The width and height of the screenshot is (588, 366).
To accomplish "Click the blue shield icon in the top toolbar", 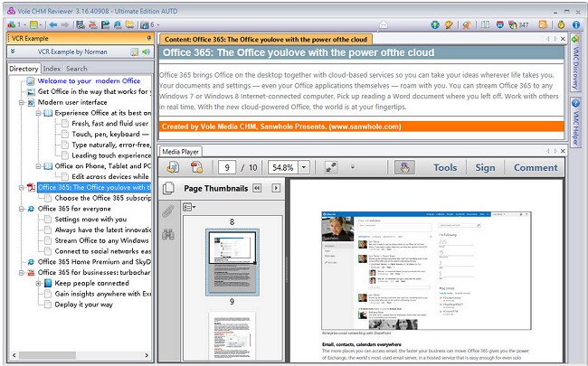I will click(499, 24).
